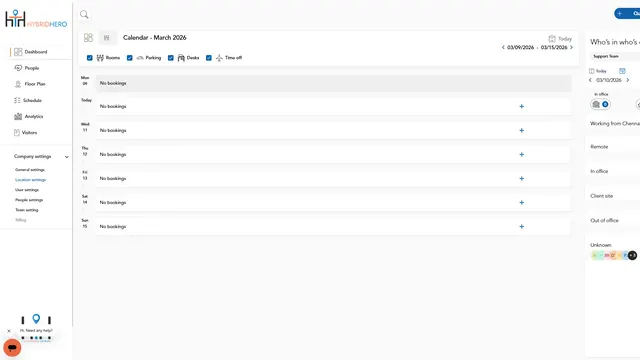Click the HybridHero logo

pyautogui.click(x=36, y=19)
